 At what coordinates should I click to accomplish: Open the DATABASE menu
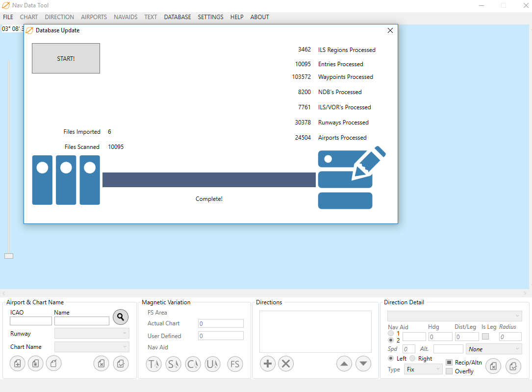tap(177, 17)
